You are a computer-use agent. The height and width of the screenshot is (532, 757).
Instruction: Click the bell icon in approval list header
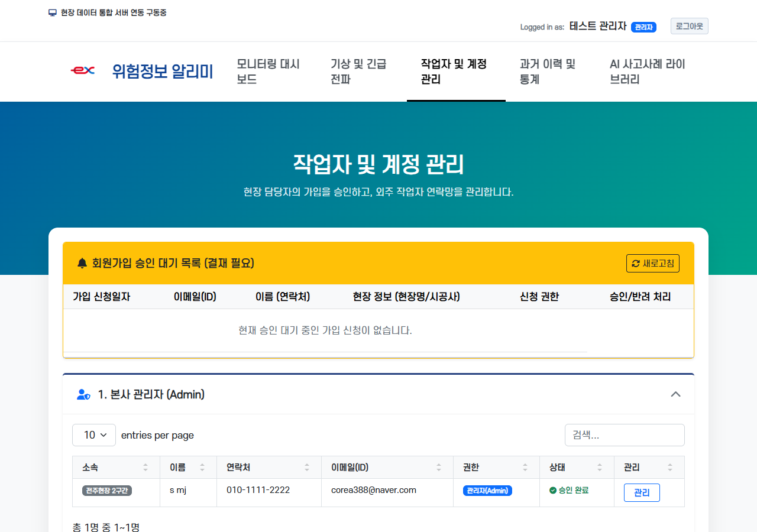coord(82,263)
